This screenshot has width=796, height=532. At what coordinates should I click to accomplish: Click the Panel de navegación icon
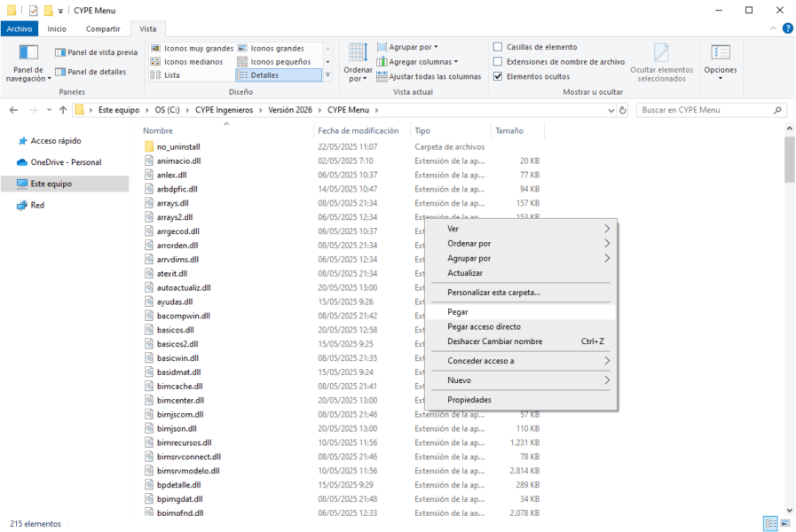[28, 54]
